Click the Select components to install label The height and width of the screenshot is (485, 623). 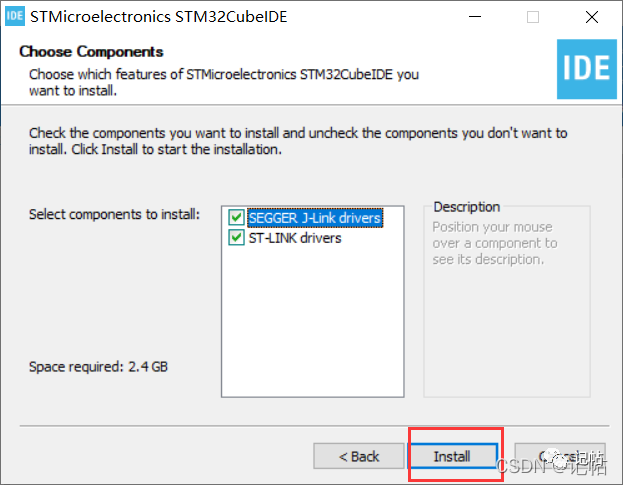point(114,214)
